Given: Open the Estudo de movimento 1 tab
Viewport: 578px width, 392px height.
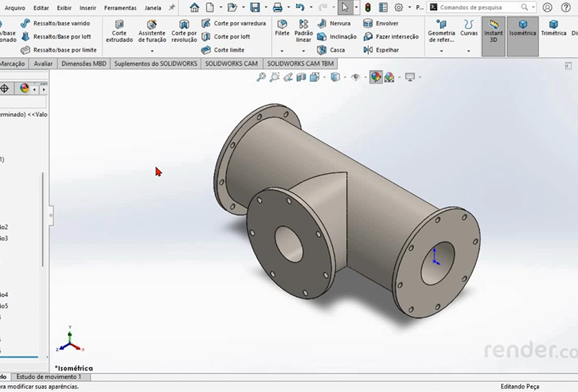Looking at the screenshot, I should coord(48,377).
